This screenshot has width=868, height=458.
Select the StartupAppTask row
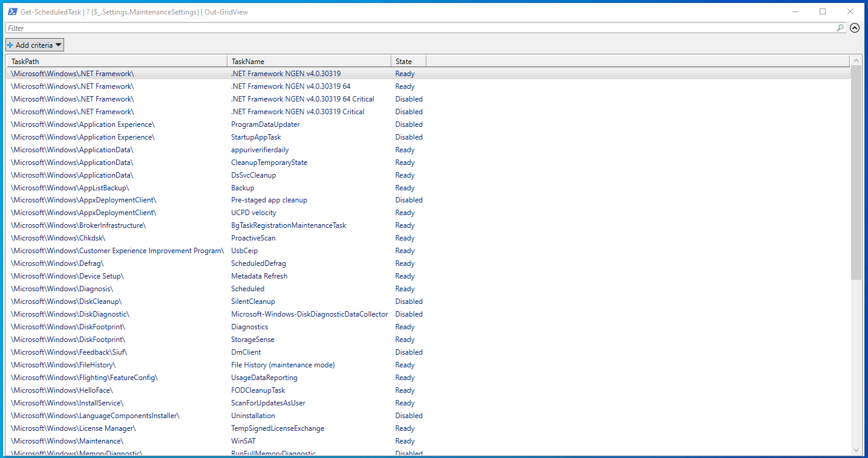[428, 137]
